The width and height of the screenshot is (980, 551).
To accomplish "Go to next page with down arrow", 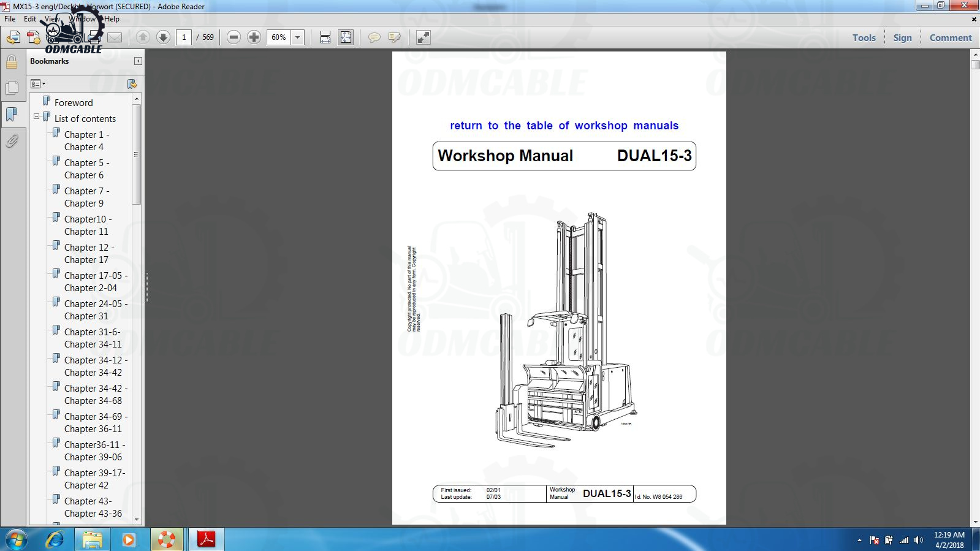I will click(x=163, y=37).
